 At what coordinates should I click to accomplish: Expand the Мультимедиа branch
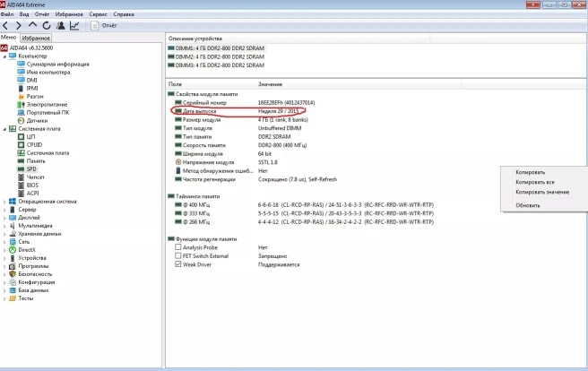click(x=4, y=226)
